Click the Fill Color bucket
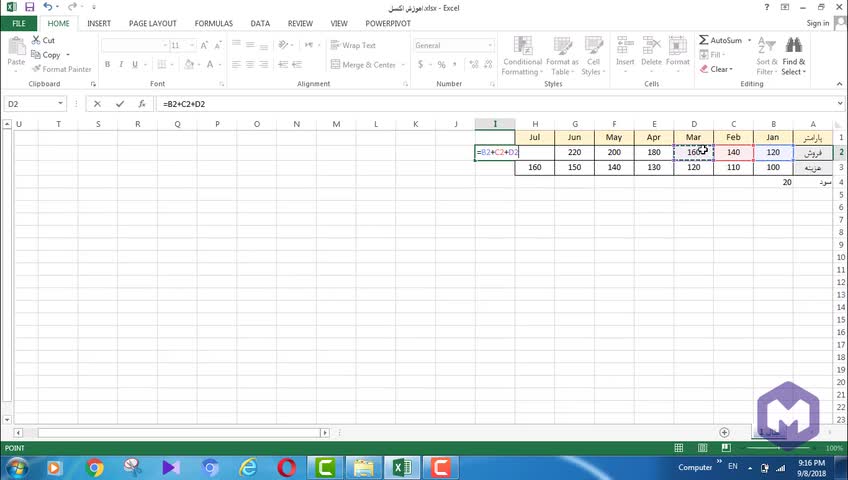 point(189,64)
